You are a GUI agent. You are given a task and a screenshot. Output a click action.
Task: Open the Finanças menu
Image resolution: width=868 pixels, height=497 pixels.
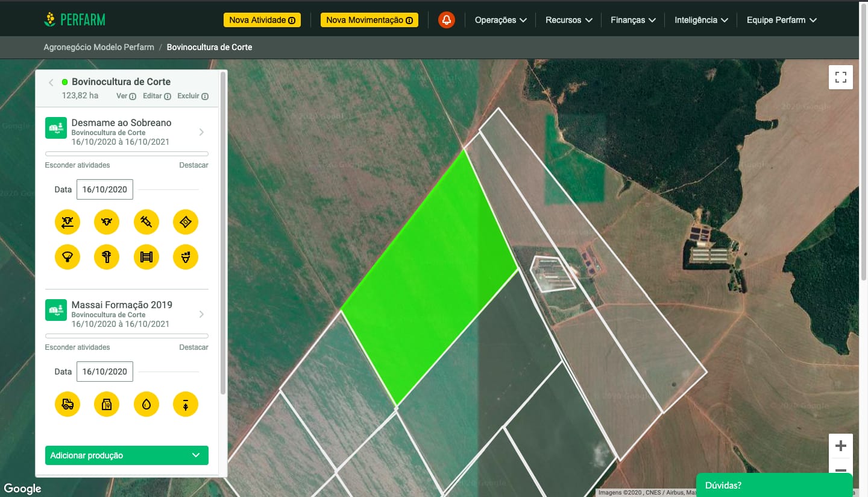pyautogui.click(x=632, y=20)
